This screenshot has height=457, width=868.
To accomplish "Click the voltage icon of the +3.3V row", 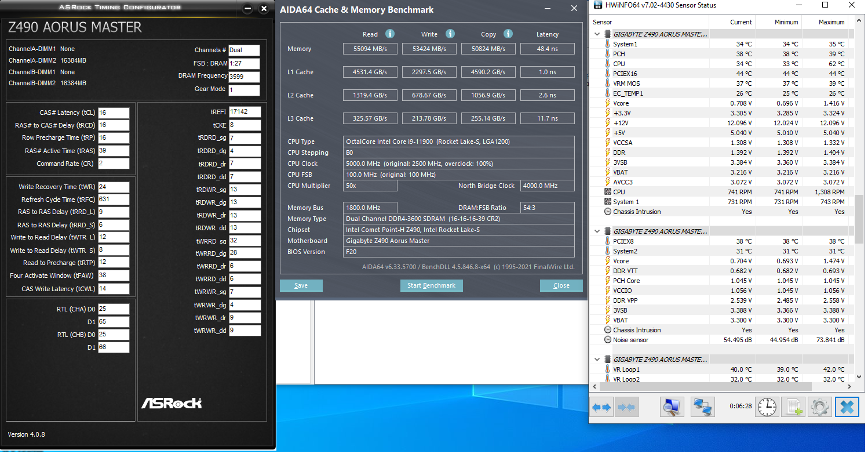I will 607,113.
